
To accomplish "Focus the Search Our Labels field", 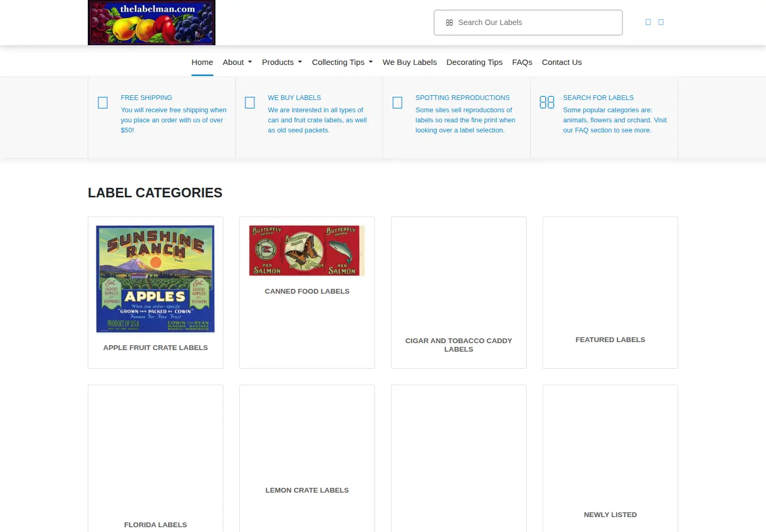I will [528, 22].
